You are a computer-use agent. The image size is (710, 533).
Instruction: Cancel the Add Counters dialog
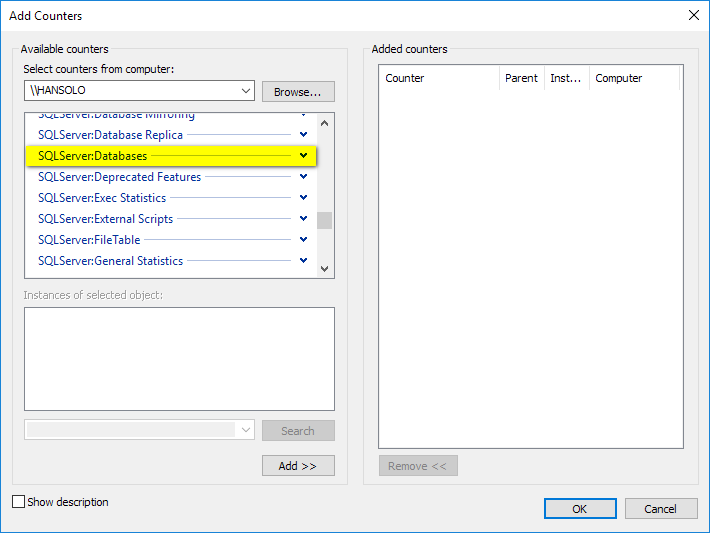[660, 508]
